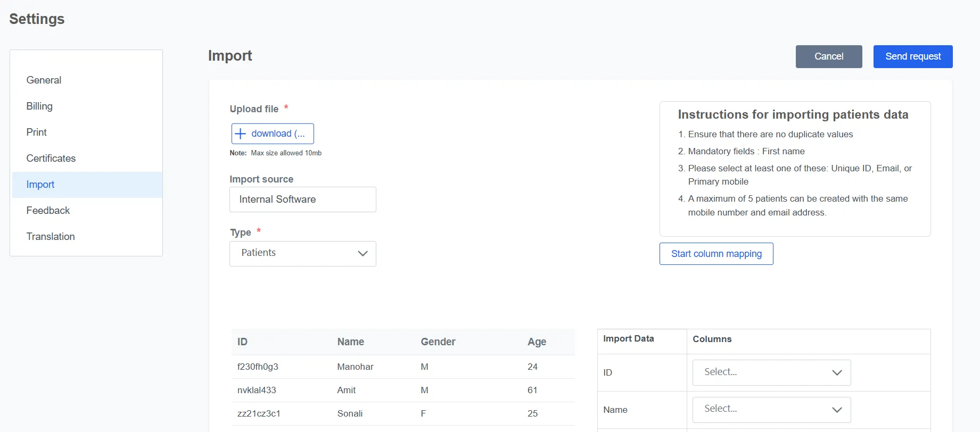
Task: Expand the Name column mapping Select dropdown
Action: 771,410
